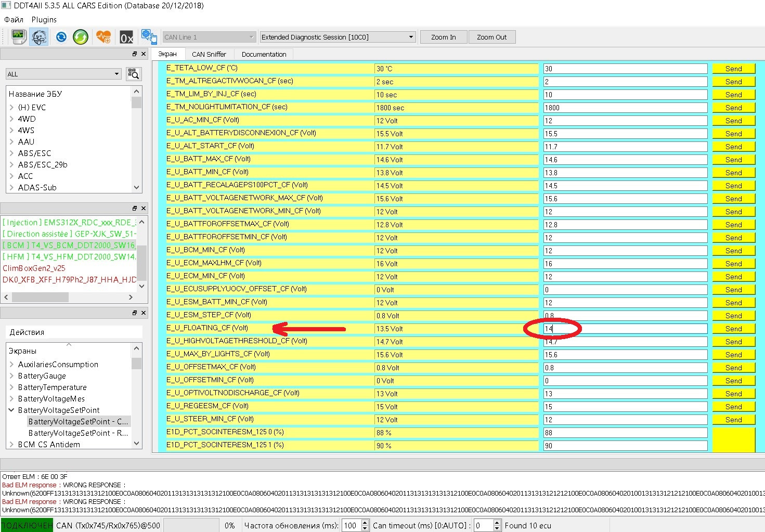The height and width of the screenshot is (532, 765).
Task: Float the dock panel listing detected ECUs
Action: pos(135,209)
